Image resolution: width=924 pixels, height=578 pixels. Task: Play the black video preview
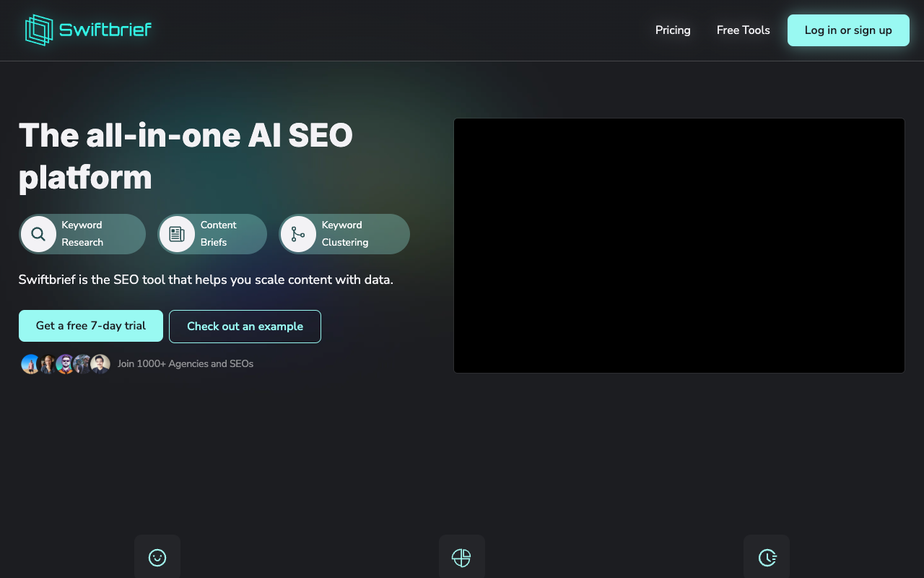click(679, 246)
